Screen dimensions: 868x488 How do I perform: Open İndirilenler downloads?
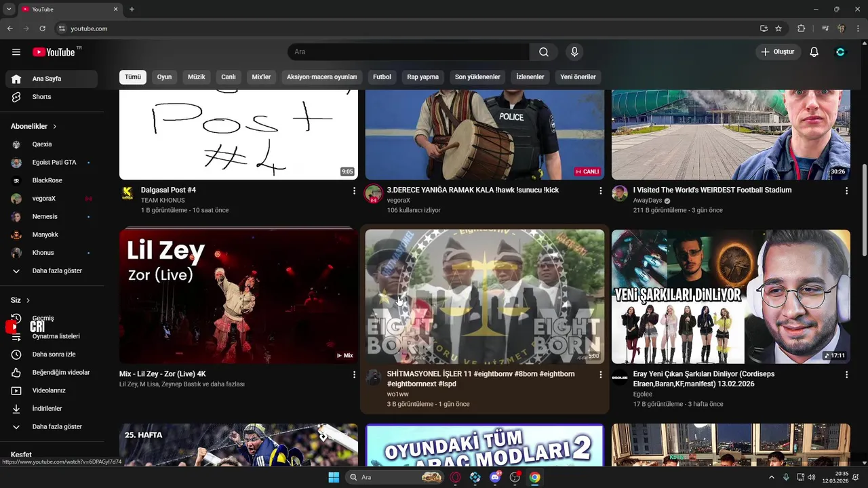[52, 409]
